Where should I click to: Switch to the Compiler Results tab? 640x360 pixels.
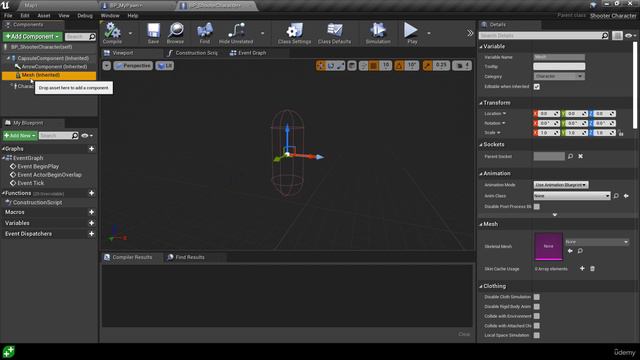(x=128, y=257)
